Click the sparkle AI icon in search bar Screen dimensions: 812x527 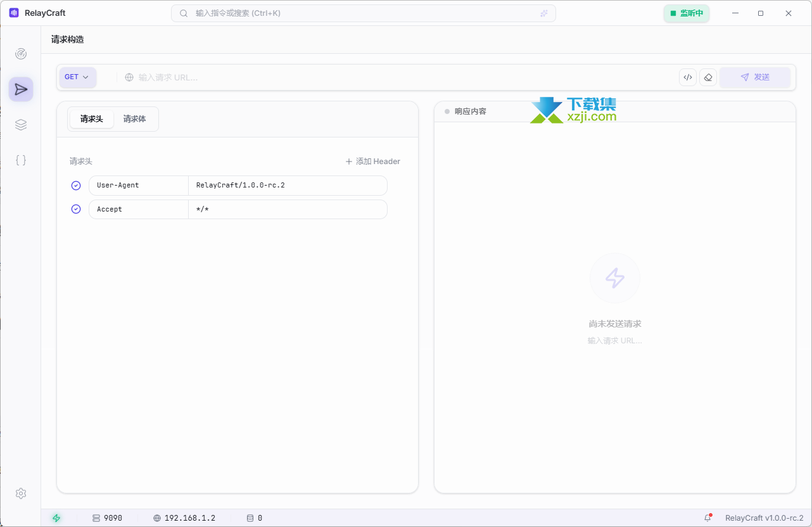(x=543, y=13)
